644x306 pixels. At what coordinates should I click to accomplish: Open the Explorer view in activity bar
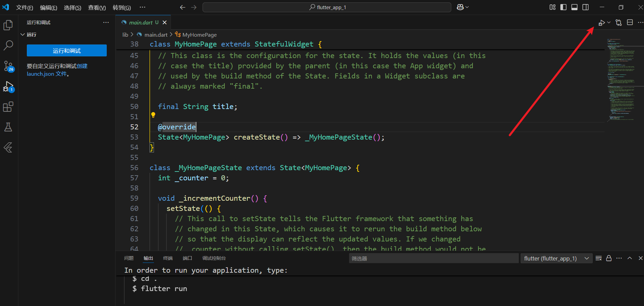coord(8,25)
